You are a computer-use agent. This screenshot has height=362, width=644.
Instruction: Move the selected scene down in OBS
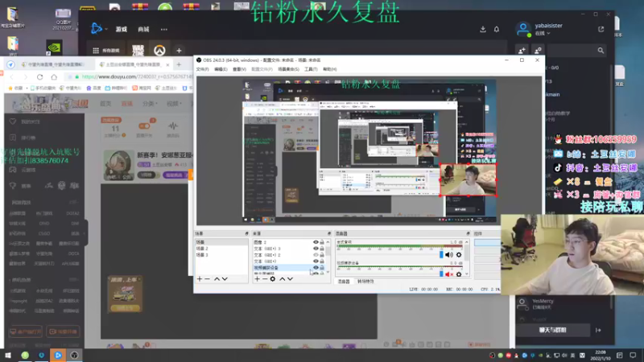tap(225, 279)
